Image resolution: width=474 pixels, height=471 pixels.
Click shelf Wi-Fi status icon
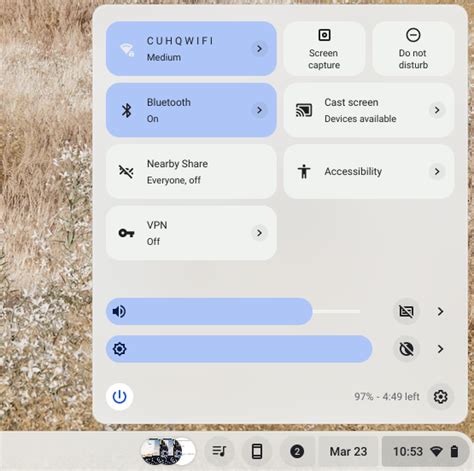(436, 451)
